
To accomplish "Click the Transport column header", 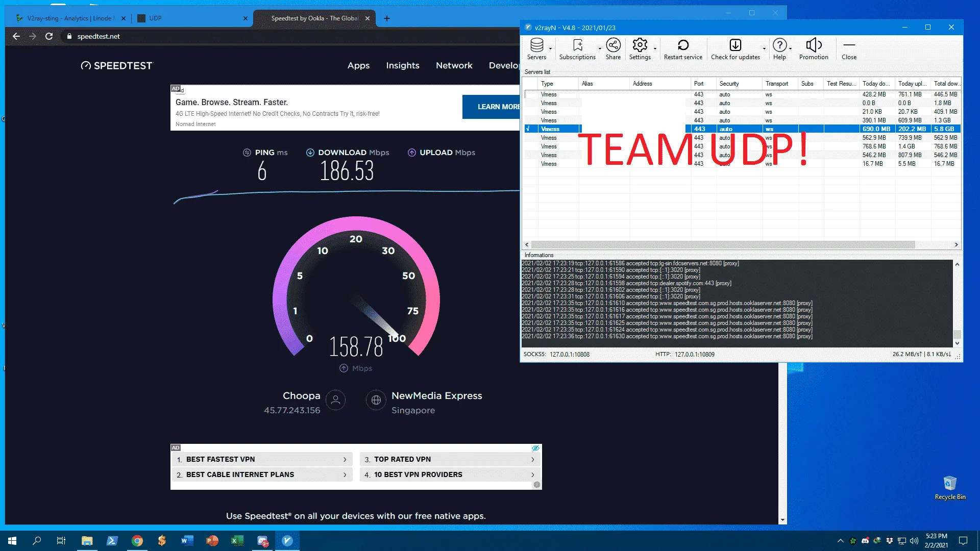I will point(780,84).
